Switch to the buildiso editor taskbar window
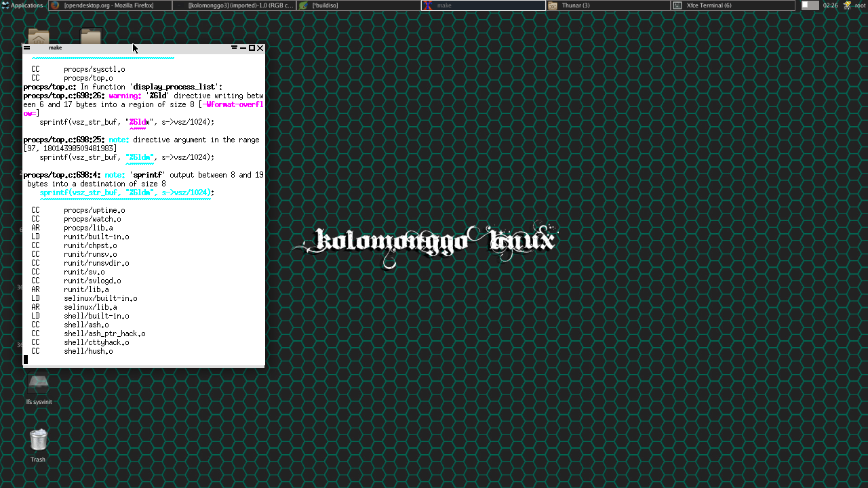This screenshot has width=868, height=488. (x=358, y=5)
